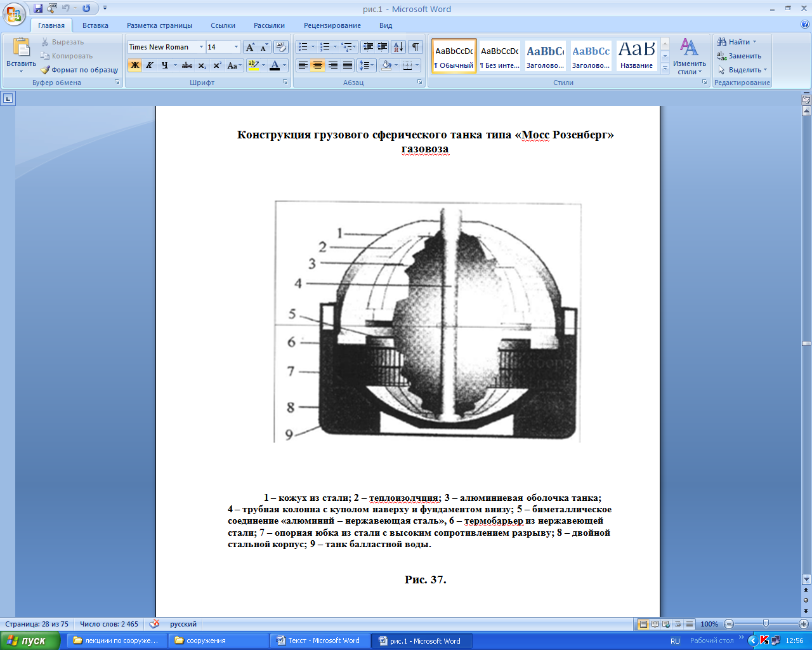Save the document from Quick Access toolbar
The height and width of the screenshot is (650, 812).
click(x=38, y=8)
